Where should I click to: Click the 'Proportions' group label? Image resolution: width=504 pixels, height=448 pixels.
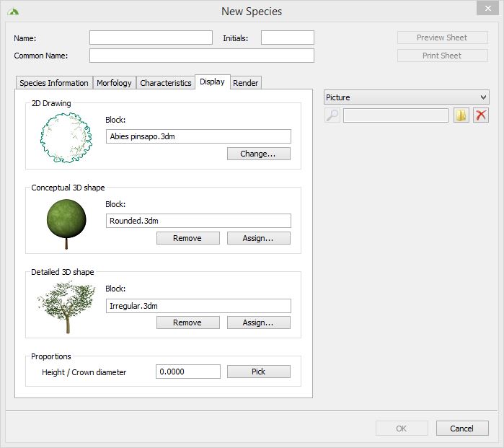[x=50, y=356]
